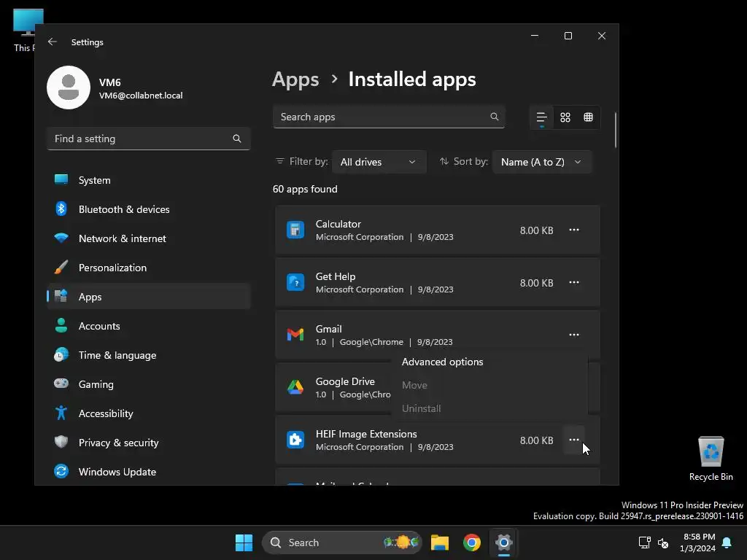The image size is (747, 560).
Task: Click the magnifier icon in Search apps
Action: pos(495,117)
